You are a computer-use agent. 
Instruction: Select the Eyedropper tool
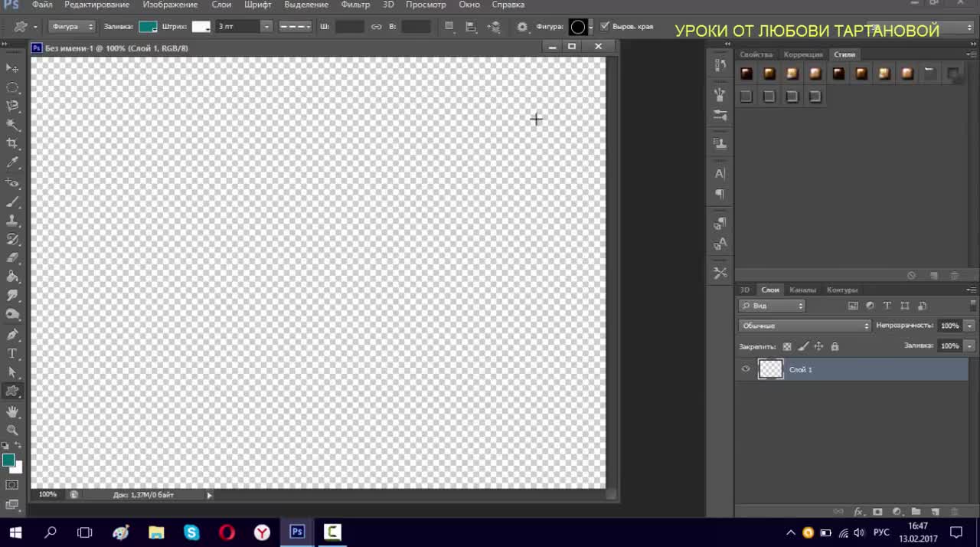(12, 163)
